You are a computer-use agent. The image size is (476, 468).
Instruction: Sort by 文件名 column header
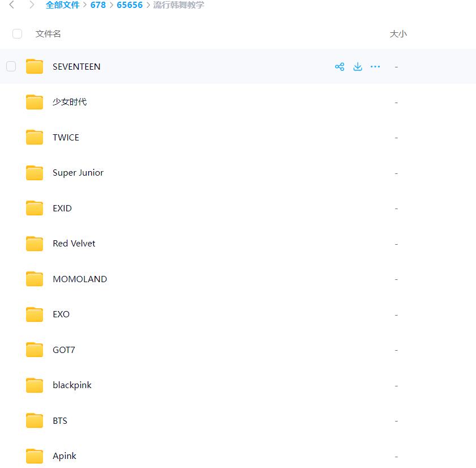pyautogui.click(x=48, y=34)
